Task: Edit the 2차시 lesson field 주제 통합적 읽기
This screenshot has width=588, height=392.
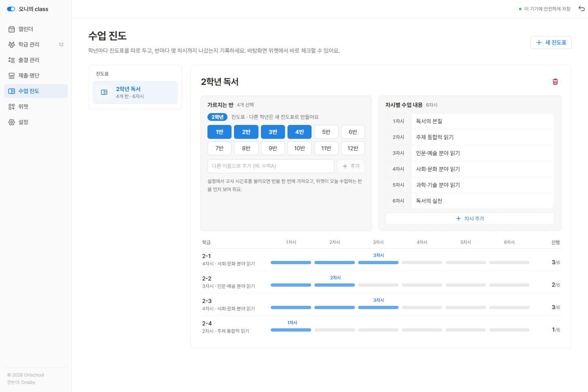Action: point(482,137)
